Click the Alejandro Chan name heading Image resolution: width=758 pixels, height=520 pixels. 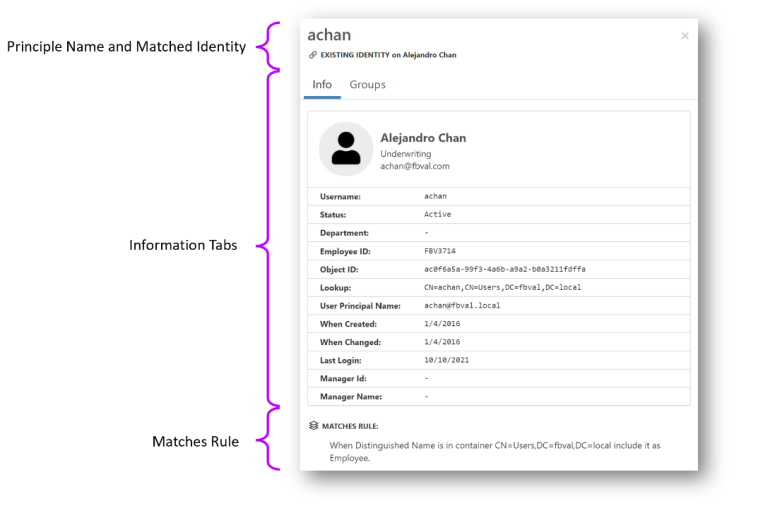pos(423,138)
